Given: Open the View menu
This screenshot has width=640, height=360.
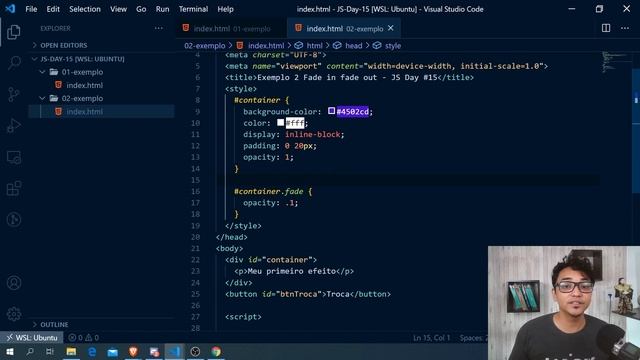Looking at the screenshot, I should (x=118, y=9).
